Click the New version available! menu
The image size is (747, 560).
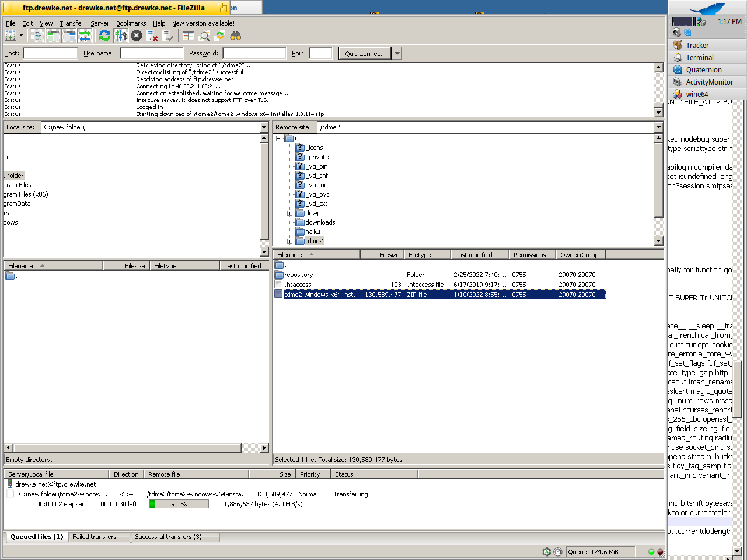(x=203, y=23)
